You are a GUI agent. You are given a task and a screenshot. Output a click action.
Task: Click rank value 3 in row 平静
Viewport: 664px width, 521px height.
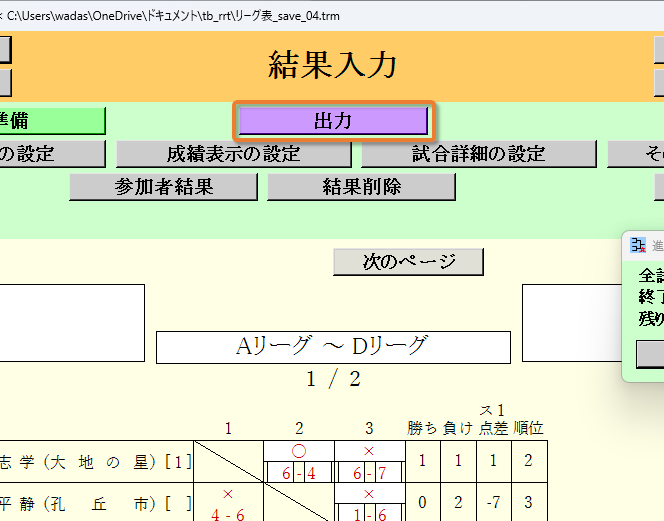(528, 503)
